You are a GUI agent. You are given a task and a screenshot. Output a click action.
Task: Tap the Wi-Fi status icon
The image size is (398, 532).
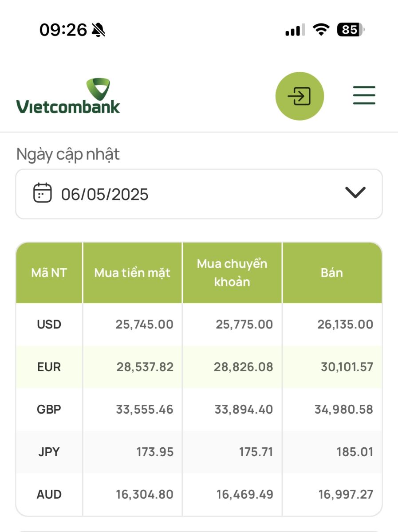(321, 30)
